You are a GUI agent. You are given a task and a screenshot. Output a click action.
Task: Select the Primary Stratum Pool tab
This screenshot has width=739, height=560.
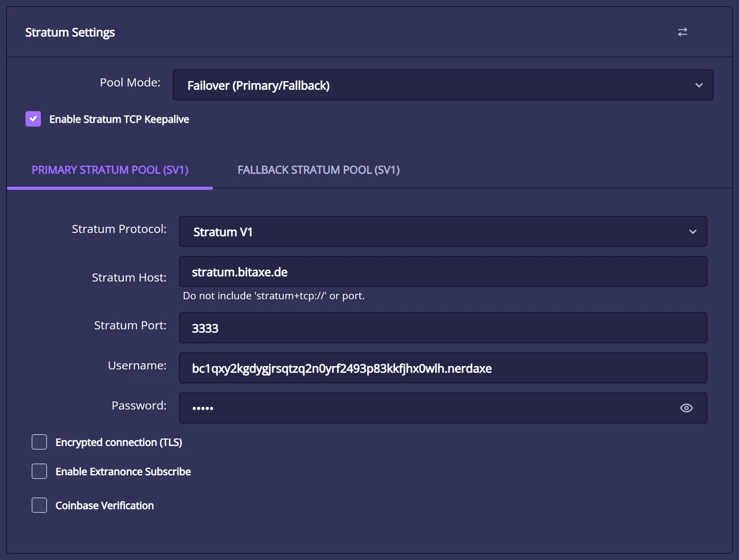(110, 170)
